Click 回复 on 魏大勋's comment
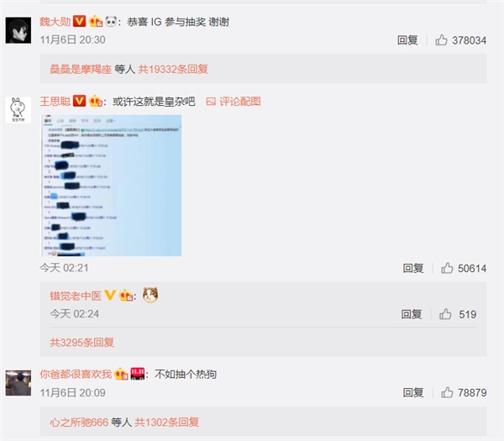 pyautogui.click(x=407, y=40)
